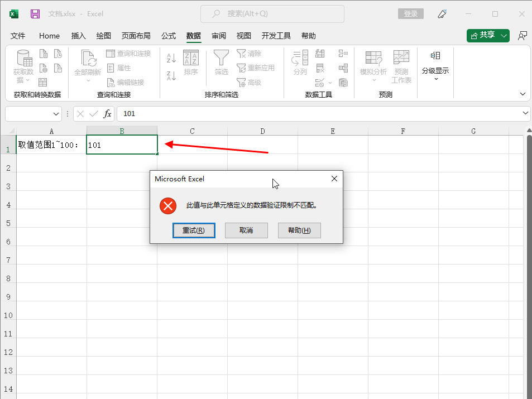Click the 清除 filter item

249,54
